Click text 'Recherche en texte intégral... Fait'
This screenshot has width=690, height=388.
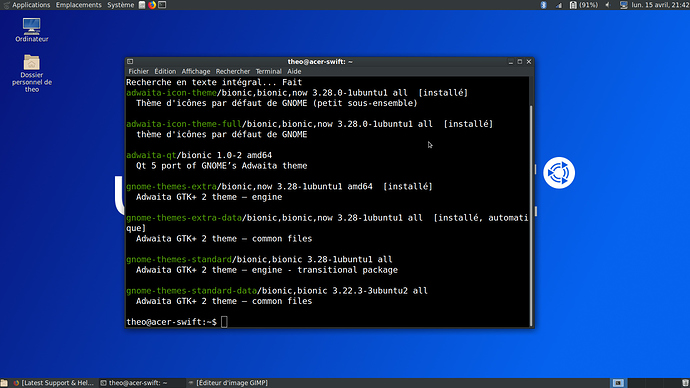[x=214, y=82]
